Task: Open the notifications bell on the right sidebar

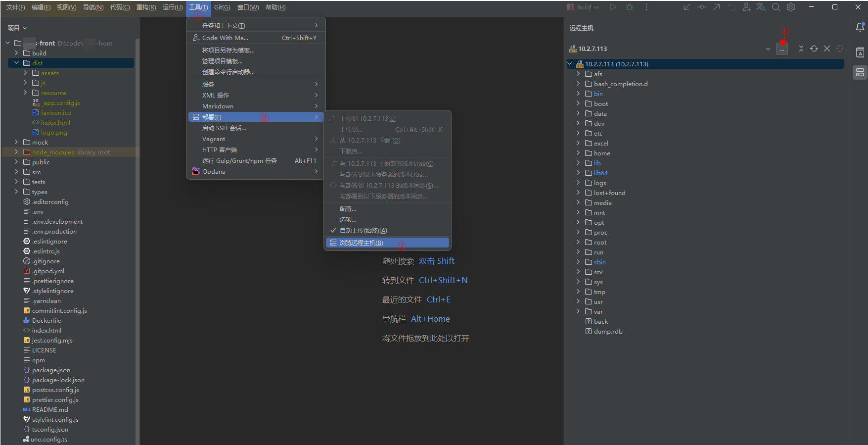Action: click(x=860, y=28)
